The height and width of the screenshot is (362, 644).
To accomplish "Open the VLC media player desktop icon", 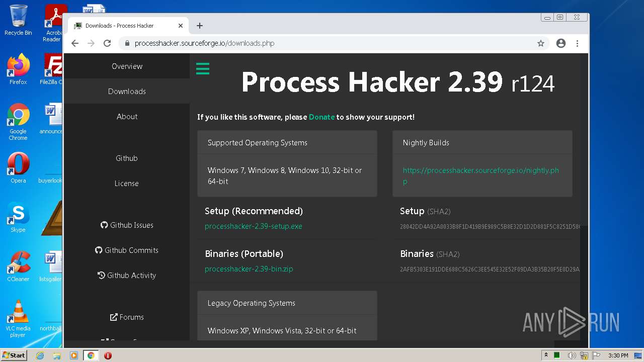I will click(18, 319).
